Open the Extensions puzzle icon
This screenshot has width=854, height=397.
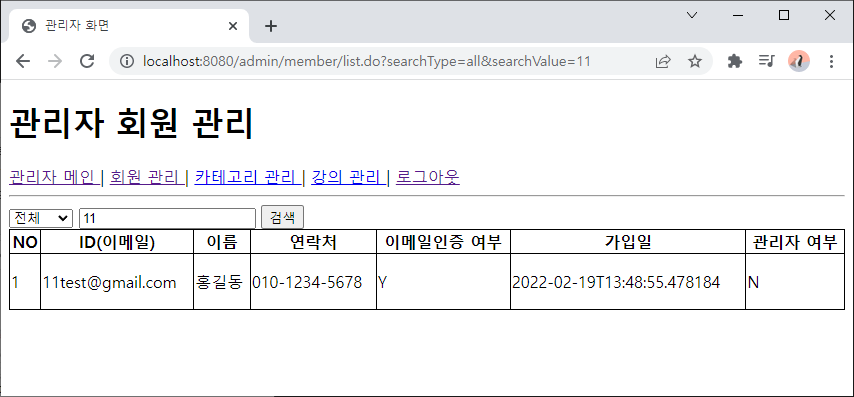click(x=735, y=61)
